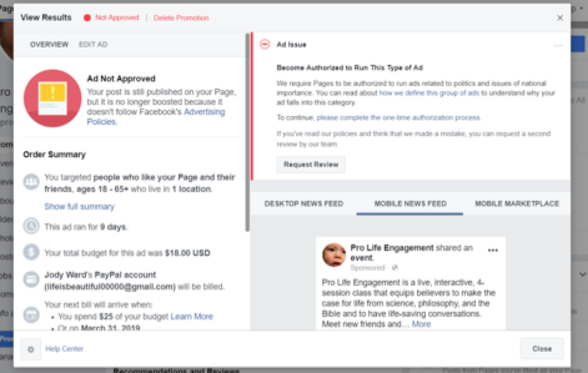The width and height of the screenshot is (588, 373).
Task: Switch to the OVERVIEW tab
Action: (x=49, y=45)
